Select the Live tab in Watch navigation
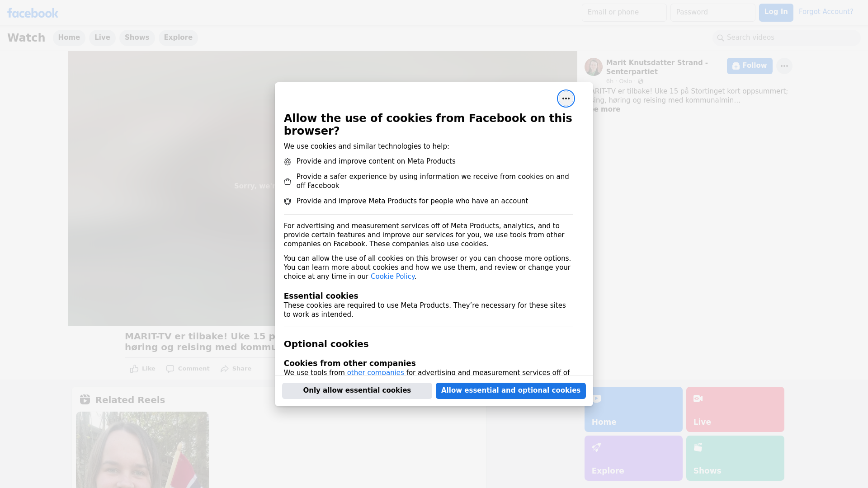868x488 pixels. click(x=102, y=38)
